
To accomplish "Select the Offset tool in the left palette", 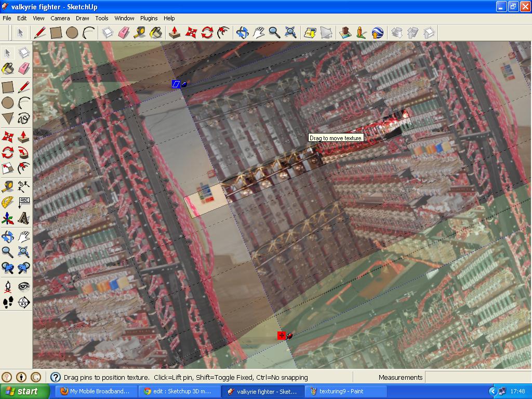I will tap(24, 168).
